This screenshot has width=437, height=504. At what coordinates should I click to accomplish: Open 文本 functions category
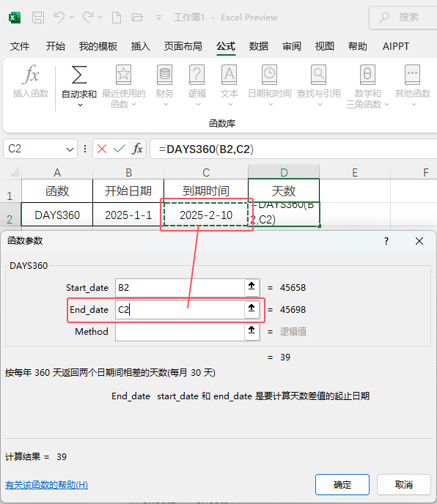[x=229, y=86]
